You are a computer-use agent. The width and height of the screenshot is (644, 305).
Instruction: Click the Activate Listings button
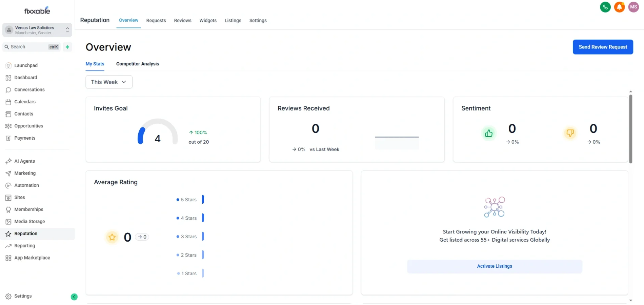pyautogui.click(x=495, y=266)
